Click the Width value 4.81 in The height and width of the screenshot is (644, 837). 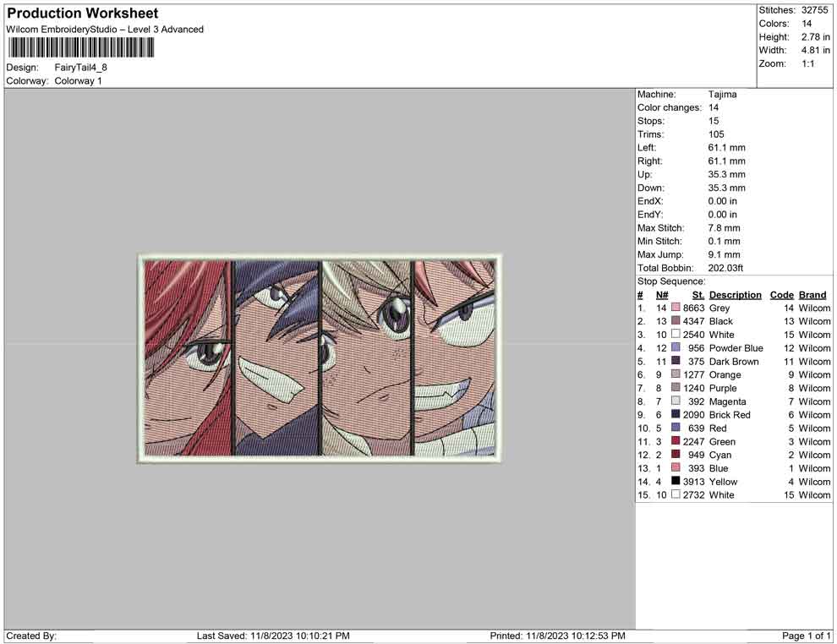[816, 50]
